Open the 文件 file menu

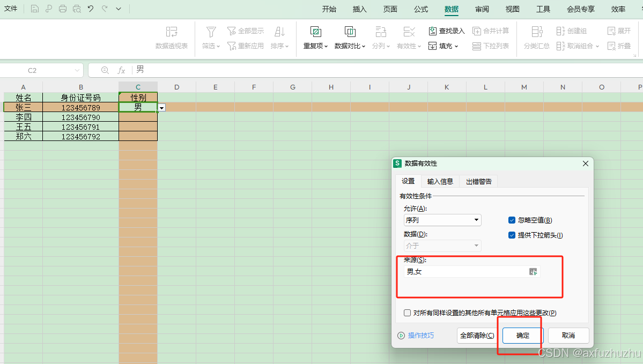click(x=11, y=9)
